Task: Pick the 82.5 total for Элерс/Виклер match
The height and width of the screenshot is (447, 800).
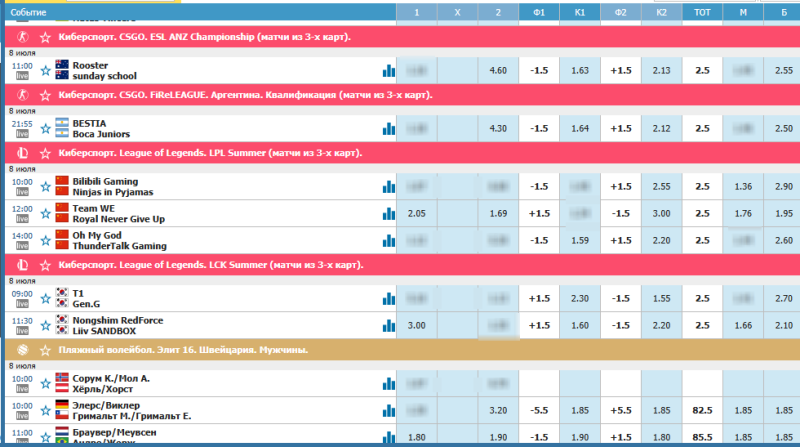Action: (702, 409)
